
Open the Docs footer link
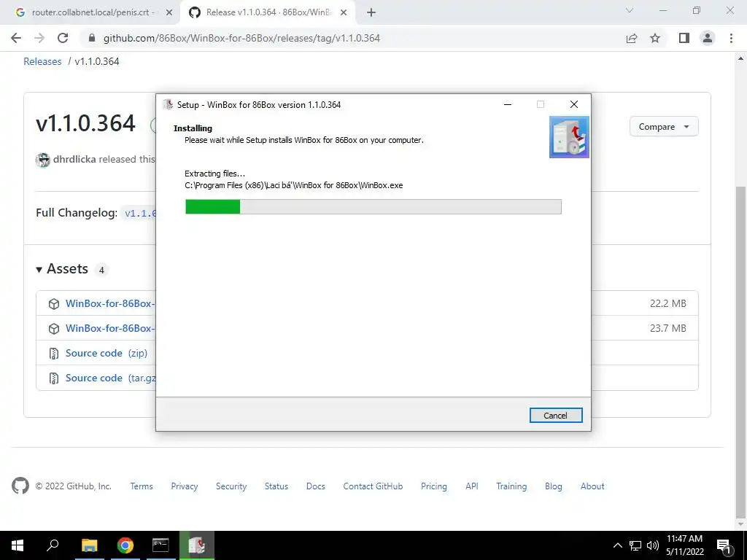click(x=315, y=486)
